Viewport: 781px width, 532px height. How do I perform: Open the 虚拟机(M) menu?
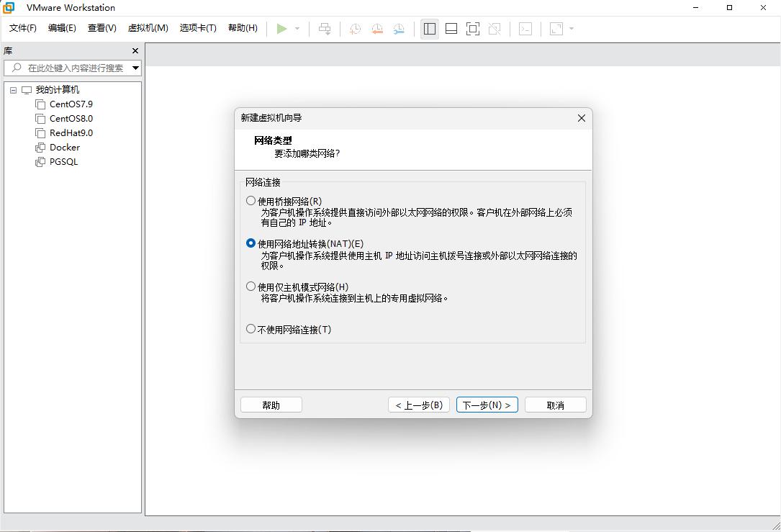tap(148, 28)
